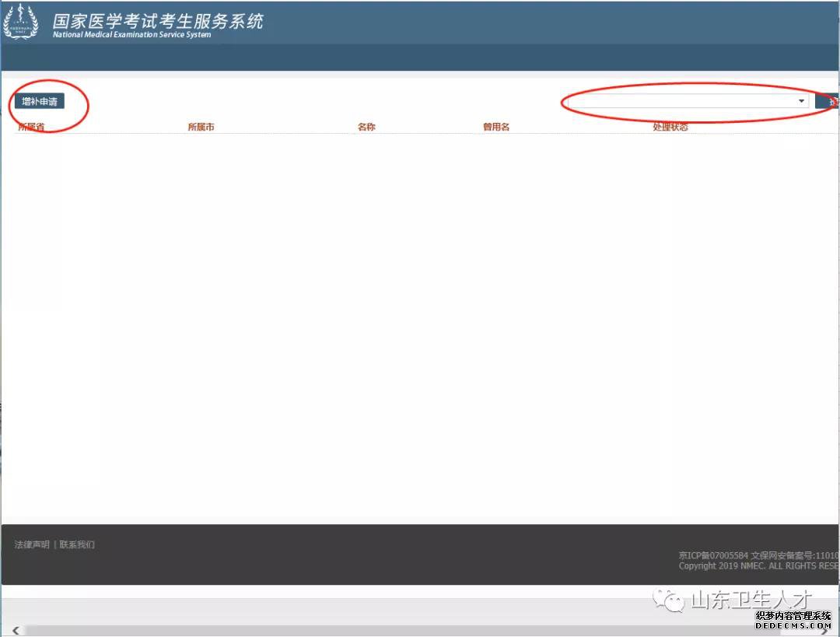Click the National Medical Examination emblem logo
Screen dimensions: 840x637
(x=20, y=22)
